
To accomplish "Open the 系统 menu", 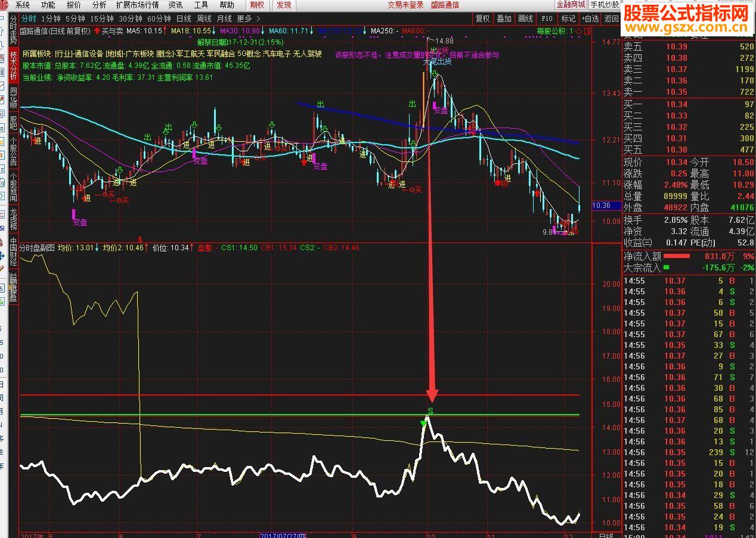I will coord(23,5).
